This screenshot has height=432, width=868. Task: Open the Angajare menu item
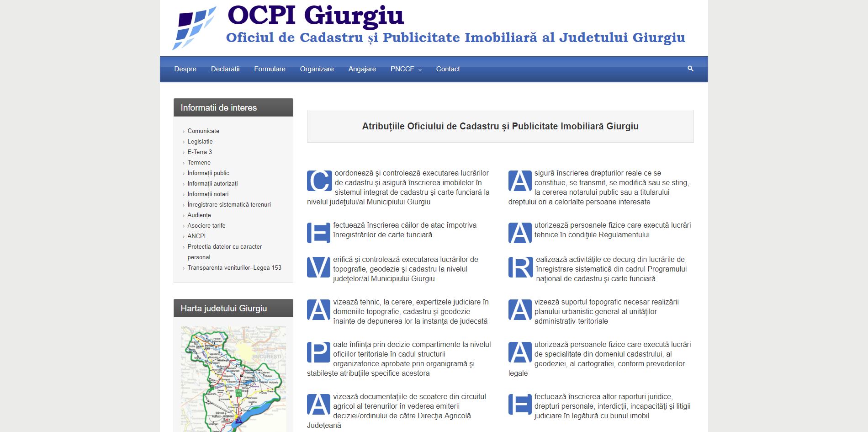tap(362, 69)
